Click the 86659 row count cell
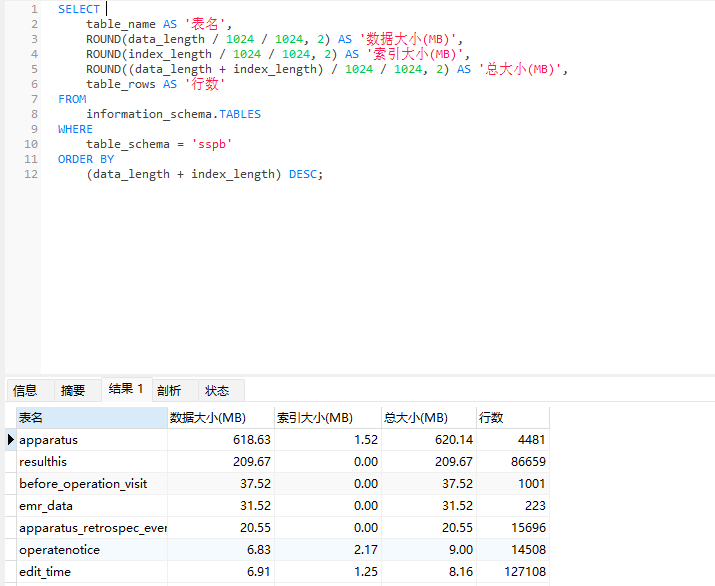 pyautogui.click(x=513, y=462)
